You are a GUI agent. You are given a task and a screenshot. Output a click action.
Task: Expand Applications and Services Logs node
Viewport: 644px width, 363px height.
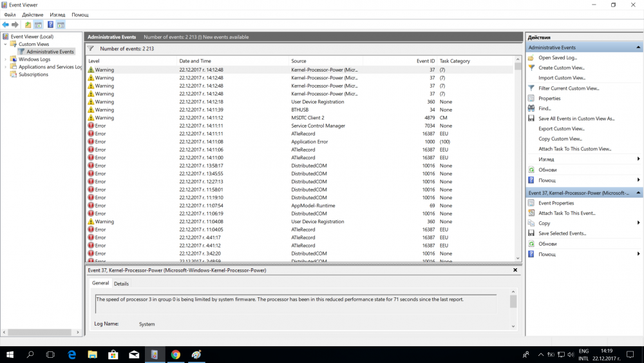tap(5, 67)
